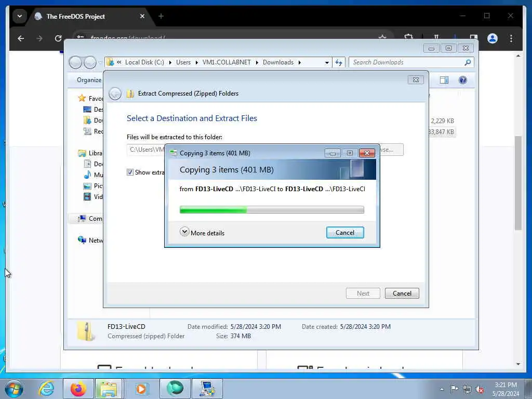Click the Extract wizard back arrow
Screen dimensions: 532x399
click(x=115, y=94)
